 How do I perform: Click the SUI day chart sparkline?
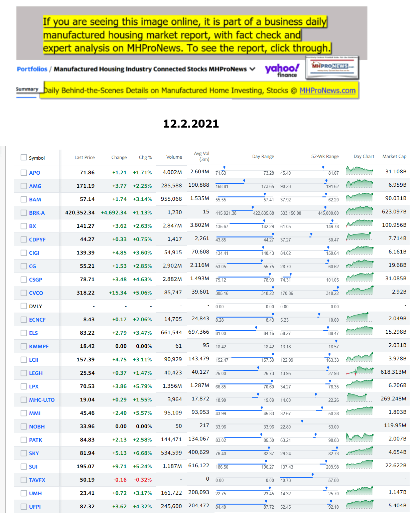click(x=360, y=465)
